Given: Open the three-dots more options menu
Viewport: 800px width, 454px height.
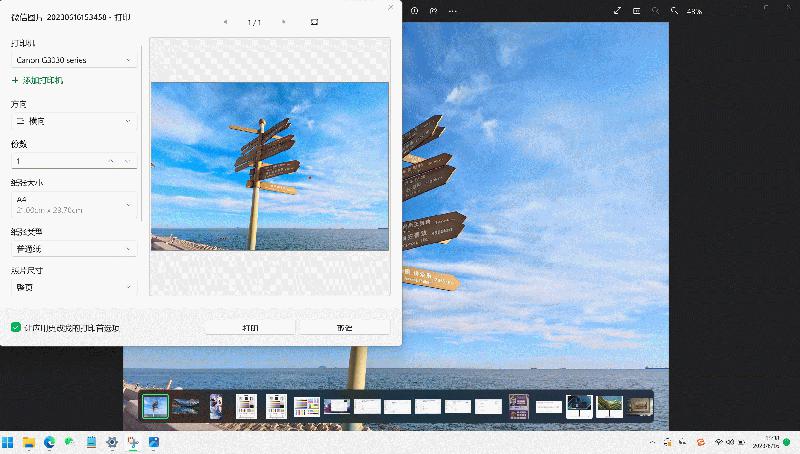Looking at the screenshot, I should pyautogui.click(x=453, y=11).
